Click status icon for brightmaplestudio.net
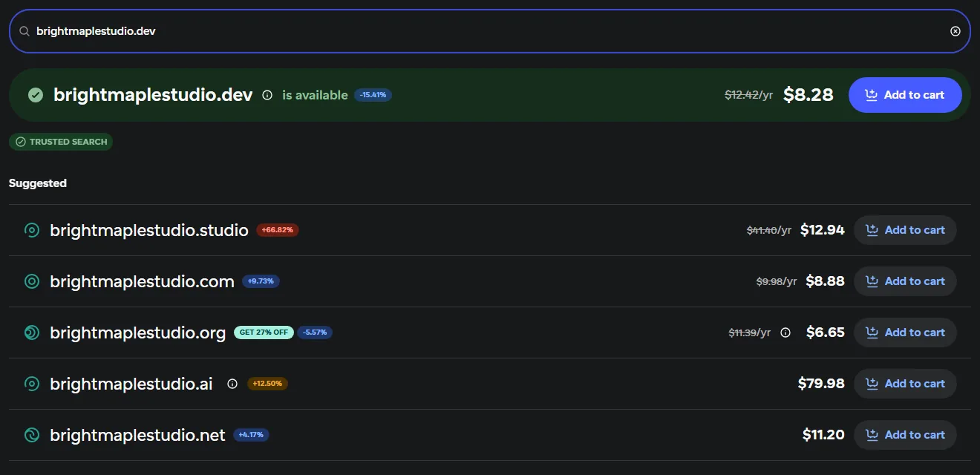 point(32,435)
